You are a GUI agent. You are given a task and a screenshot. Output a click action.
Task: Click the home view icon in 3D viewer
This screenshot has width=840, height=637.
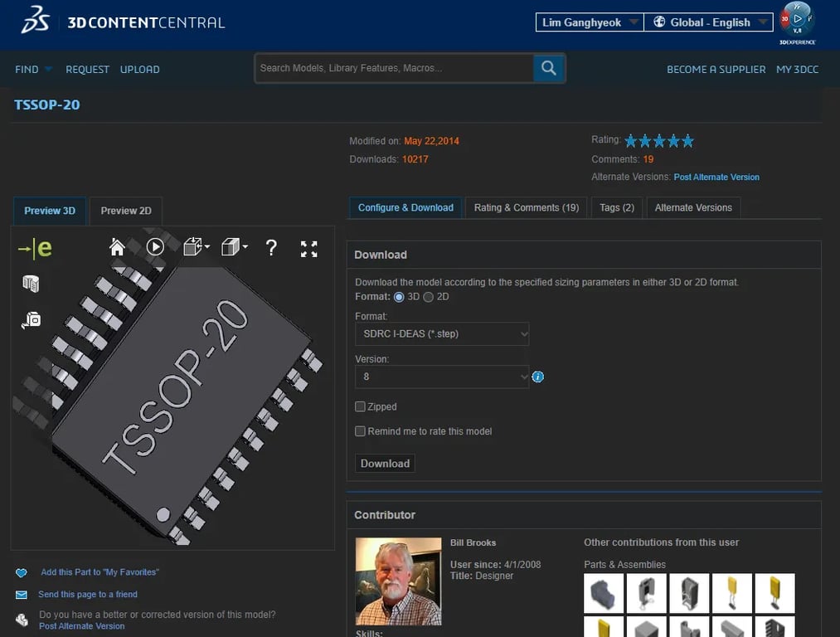coord(117,247)
